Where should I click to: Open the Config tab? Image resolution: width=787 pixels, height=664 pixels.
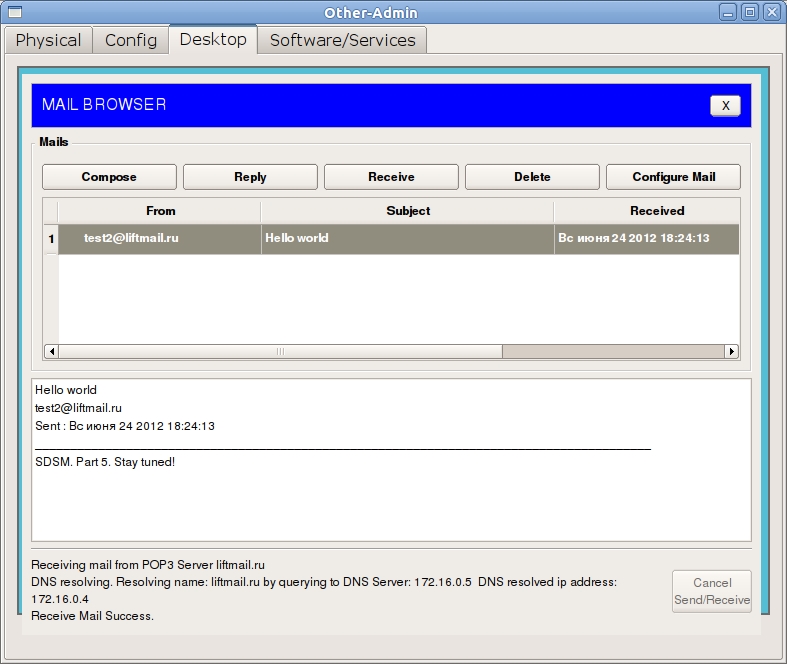pyautogui.click(x=131, y=40)
